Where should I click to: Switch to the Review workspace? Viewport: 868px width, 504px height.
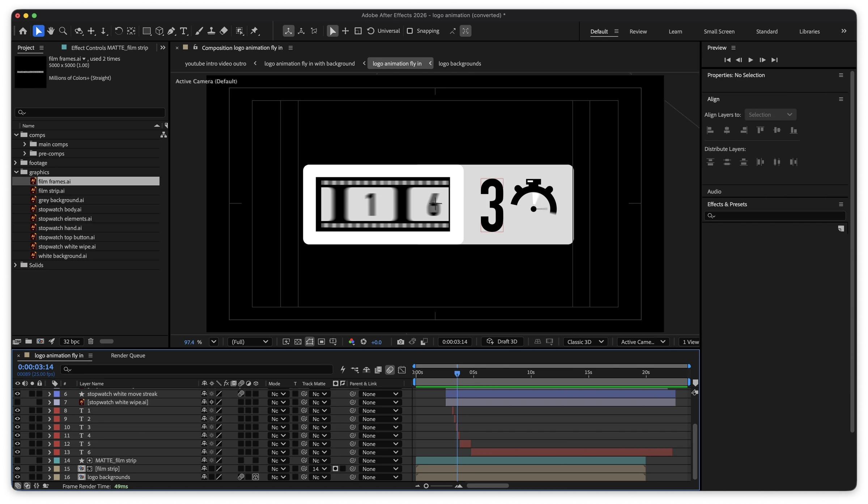tap(638, 31)
